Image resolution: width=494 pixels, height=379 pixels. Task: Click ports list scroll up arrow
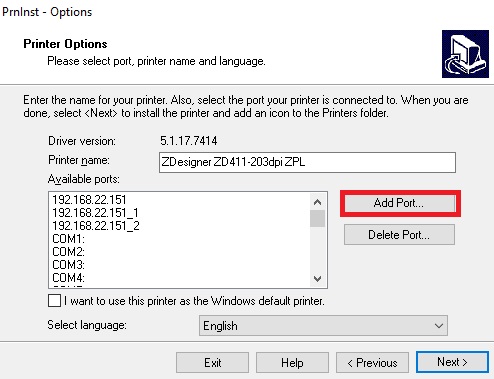coord(317,202)
